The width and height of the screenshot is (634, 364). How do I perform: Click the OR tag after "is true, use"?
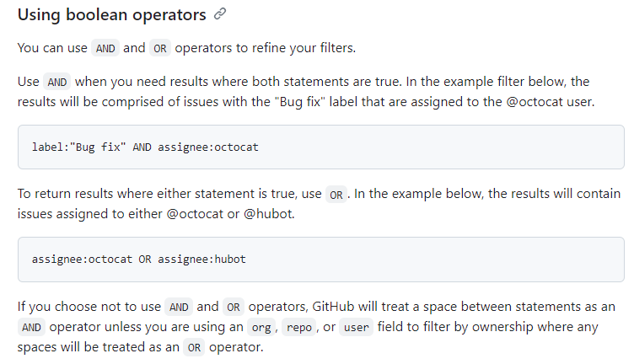[336, 194]
